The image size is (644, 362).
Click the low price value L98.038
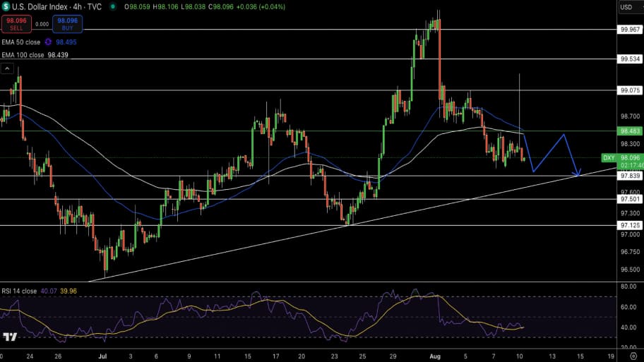point(193,6)
